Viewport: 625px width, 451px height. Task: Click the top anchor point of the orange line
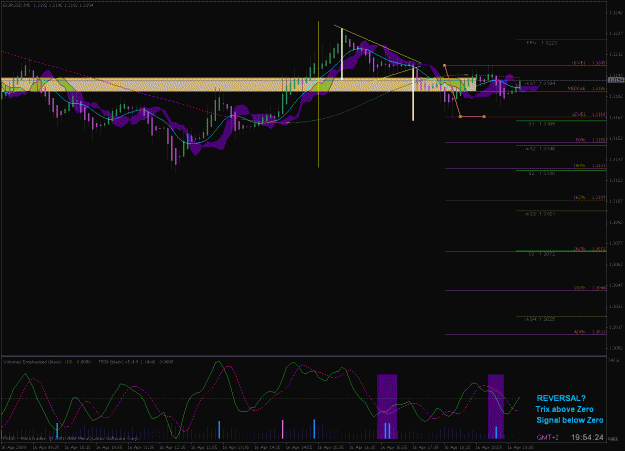coord(444,65)
